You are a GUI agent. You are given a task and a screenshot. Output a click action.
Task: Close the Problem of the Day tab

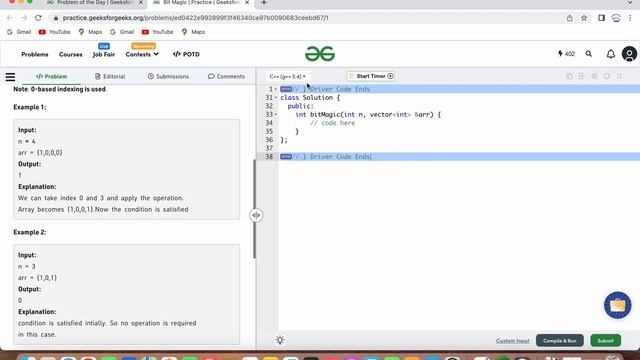(x=141, y=3)
